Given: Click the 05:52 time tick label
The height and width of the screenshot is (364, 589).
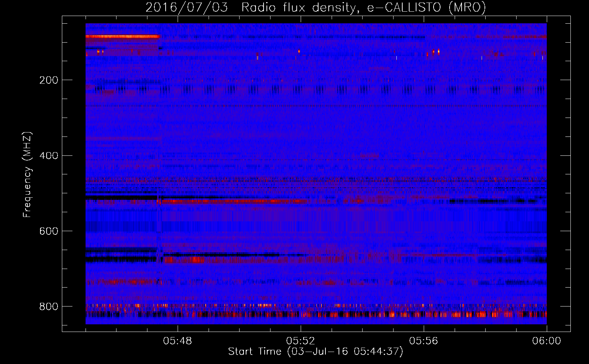Looking at the screenshot, I should pyautogui.click(x=300, y=341).
